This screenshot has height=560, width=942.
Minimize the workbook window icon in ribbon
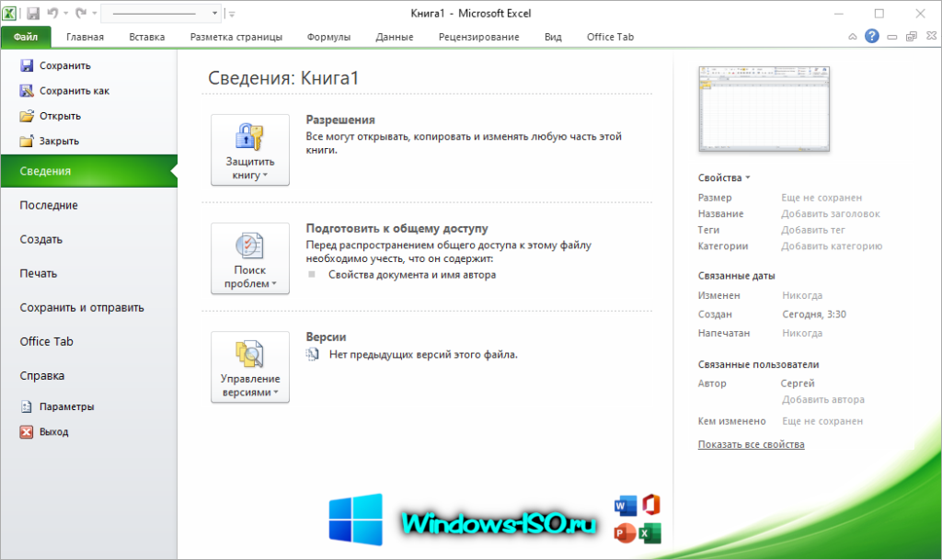click(x=892, y=37)
